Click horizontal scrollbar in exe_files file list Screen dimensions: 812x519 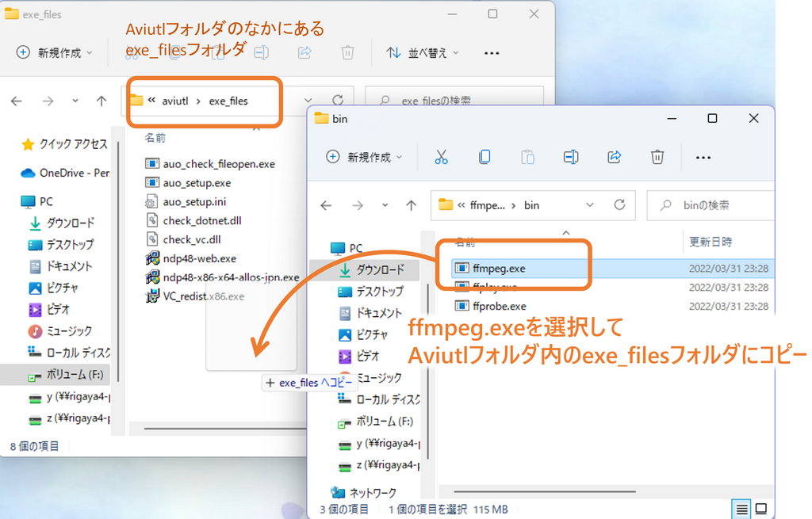click(x=225, y=429)
